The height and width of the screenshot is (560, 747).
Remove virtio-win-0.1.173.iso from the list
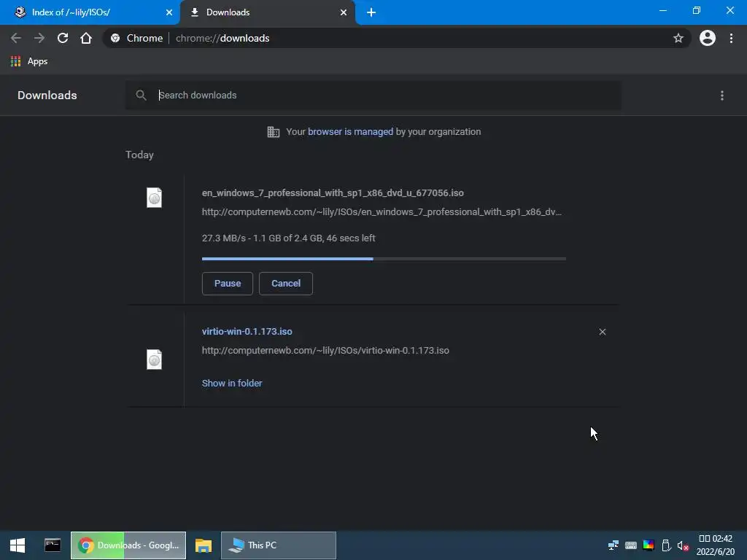[x=603, y=332]
